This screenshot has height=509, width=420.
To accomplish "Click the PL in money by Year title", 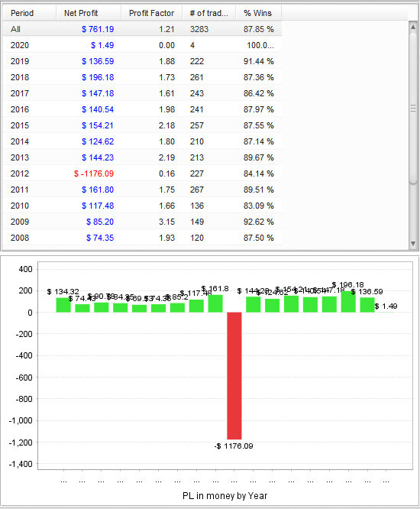I will [x=225, y=496].
